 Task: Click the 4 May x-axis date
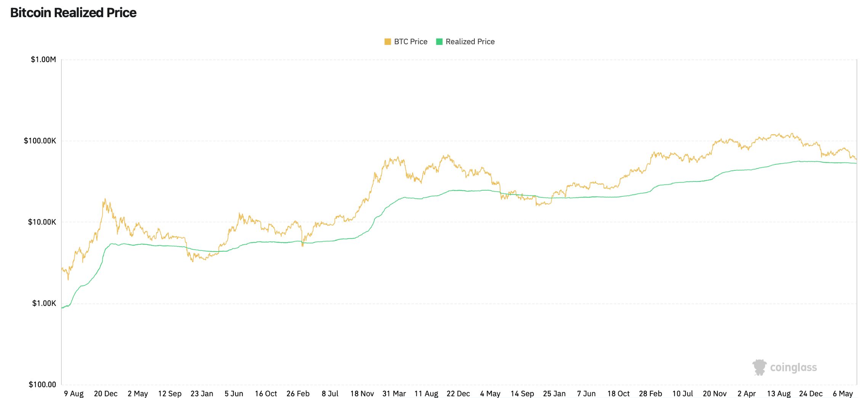point(490,393)
